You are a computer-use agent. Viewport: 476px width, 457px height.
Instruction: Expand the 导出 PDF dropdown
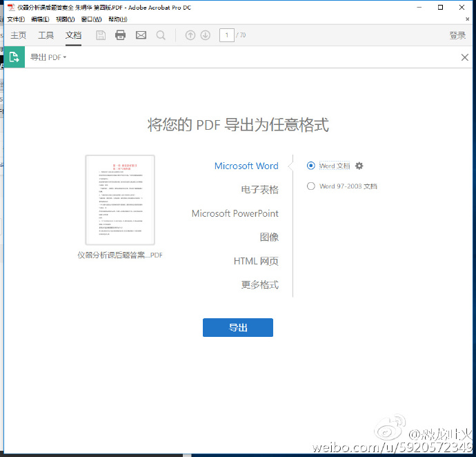click(48, 57)
